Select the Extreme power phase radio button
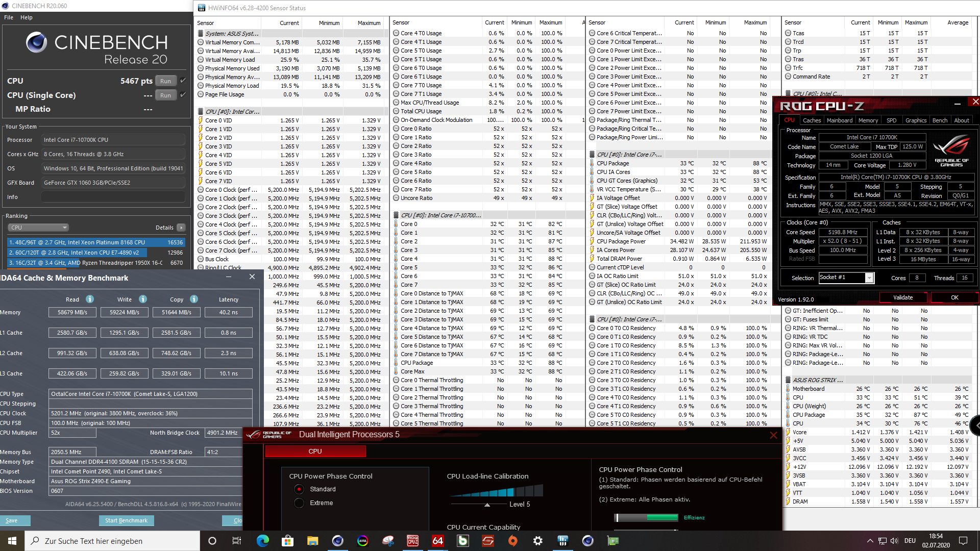This screenshot has width=980, height=551. pyautogui.click(x=299, y=503)
